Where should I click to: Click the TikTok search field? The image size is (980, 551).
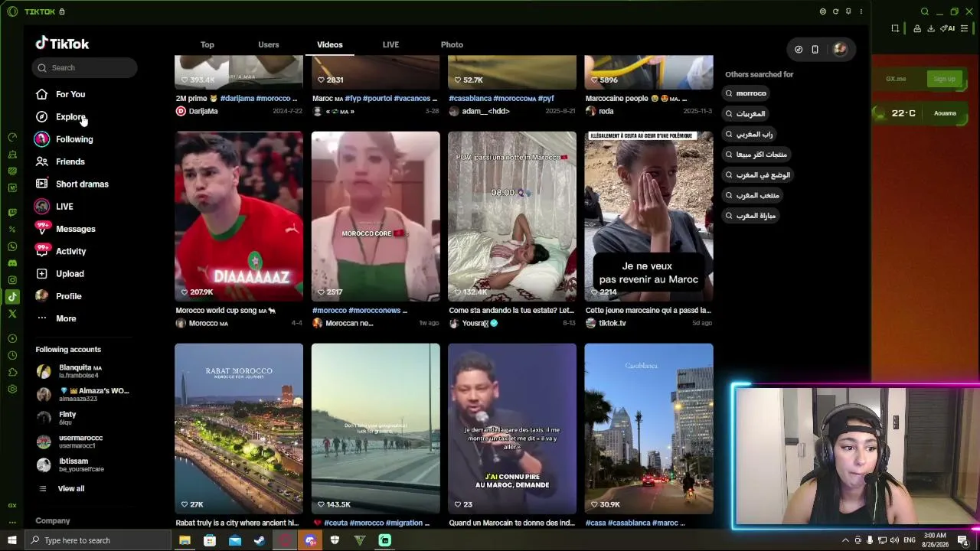[x=85, y=67]
